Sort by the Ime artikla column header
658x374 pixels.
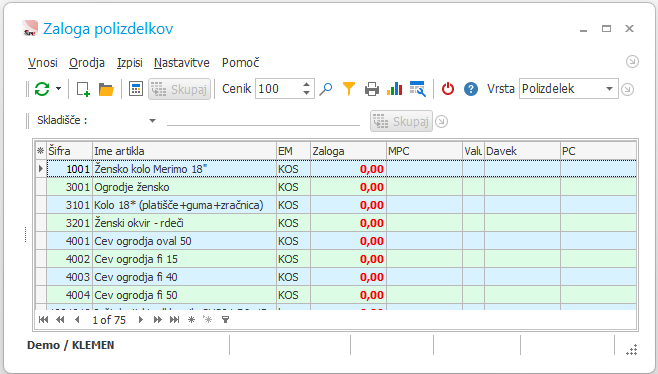(184, 151)
